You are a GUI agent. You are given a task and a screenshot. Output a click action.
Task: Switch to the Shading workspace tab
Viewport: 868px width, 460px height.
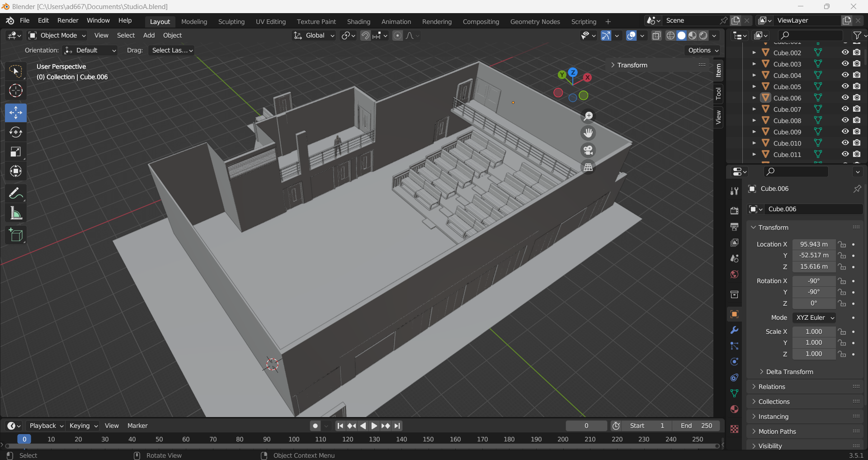(x=359, y=22)
